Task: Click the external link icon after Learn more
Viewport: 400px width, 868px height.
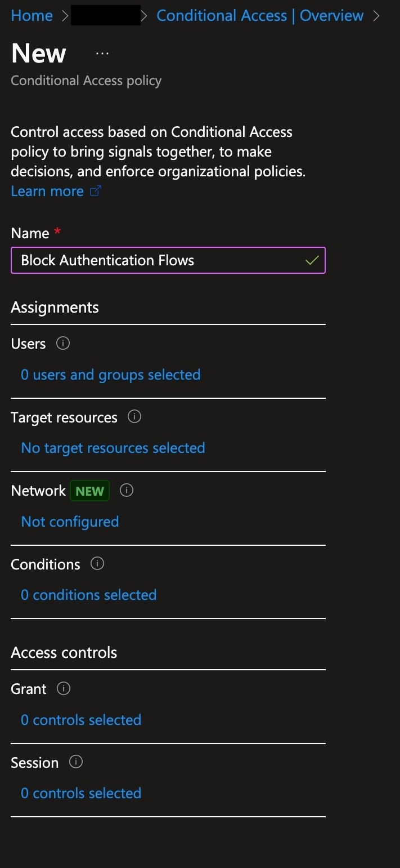Action: coord(96,191)
